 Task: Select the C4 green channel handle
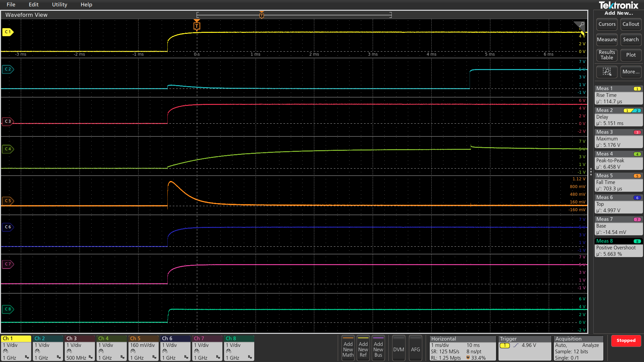tap(8, 149)
